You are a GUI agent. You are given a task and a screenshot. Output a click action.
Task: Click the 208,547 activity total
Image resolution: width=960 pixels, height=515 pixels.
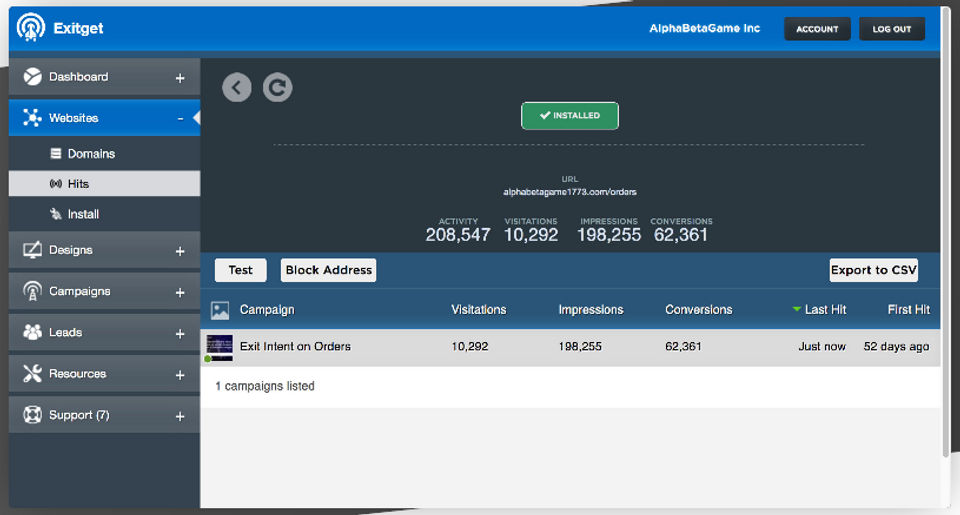point(458,235)
